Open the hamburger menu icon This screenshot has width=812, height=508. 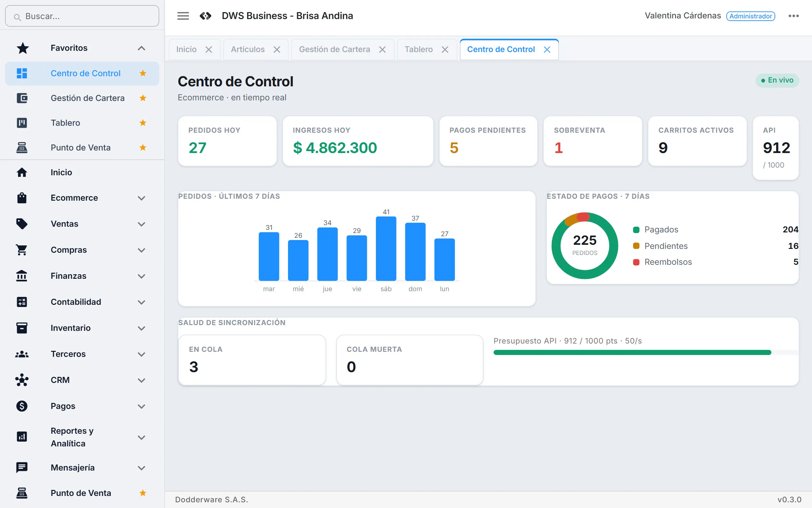click(183, 16)
